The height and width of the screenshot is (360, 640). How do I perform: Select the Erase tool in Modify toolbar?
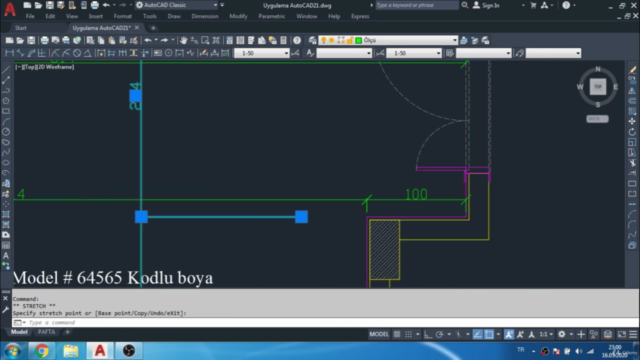tap(632, 70)
